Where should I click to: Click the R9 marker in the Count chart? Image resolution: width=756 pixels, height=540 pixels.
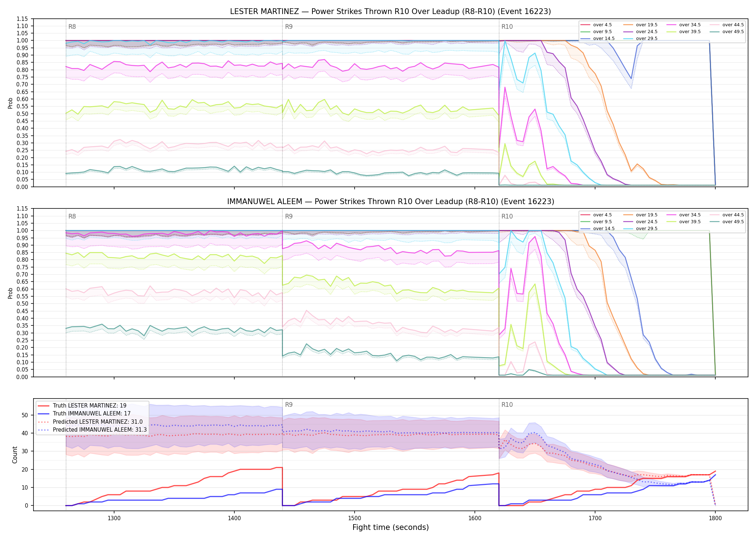tap(289, 405)
